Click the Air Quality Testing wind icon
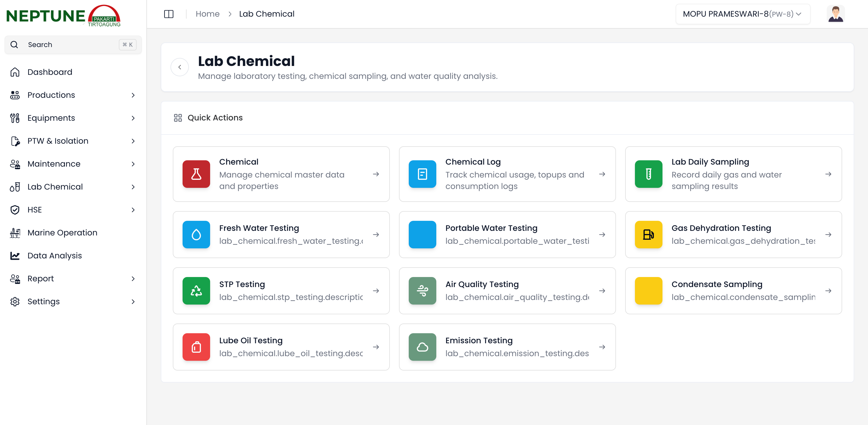 (422, 291)
